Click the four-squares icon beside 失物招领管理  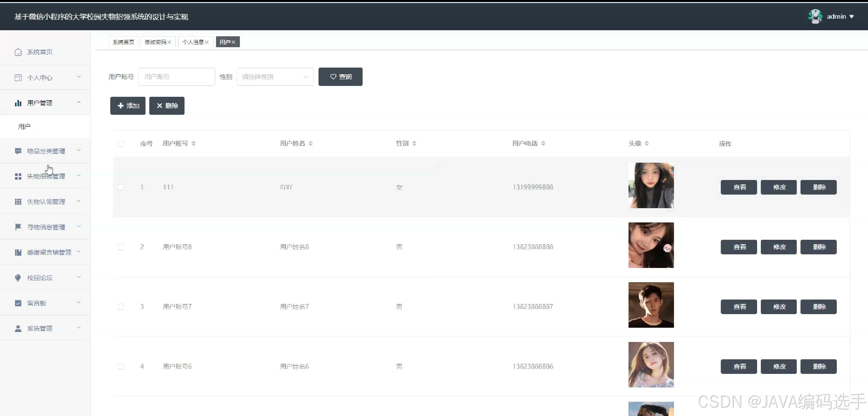tap(18, 176)
